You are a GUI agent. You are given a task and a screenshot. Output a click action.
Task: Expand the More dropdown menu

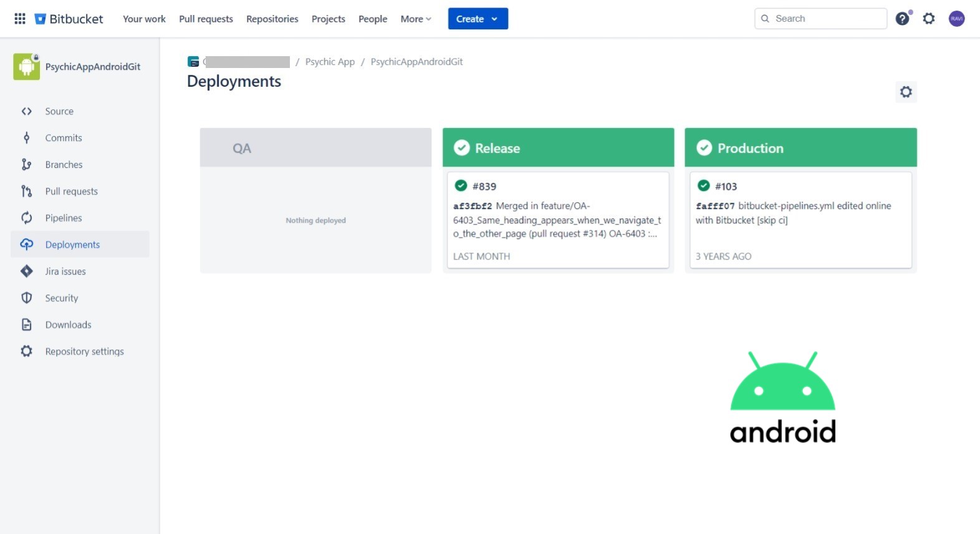click(x=415, y=19)
